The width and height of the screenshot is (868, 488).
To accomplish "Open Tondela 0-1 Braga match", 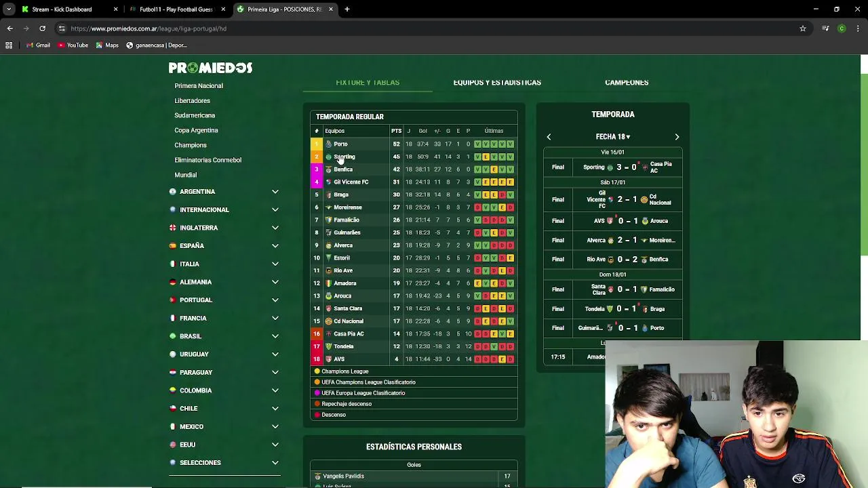I will click(612, 309).
